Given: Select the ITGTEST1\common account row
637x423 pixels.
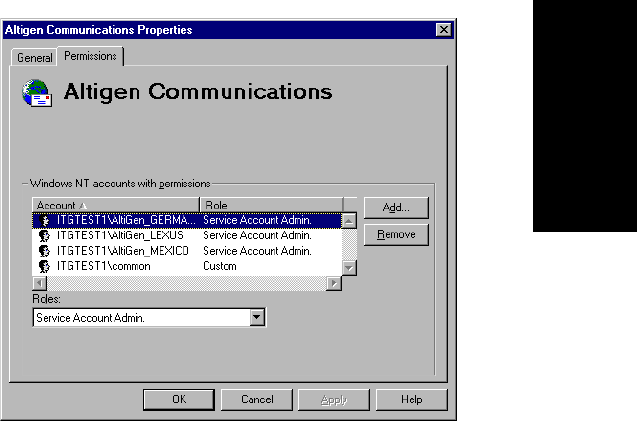Looking at the screenshot, I should tap(187, 267).
